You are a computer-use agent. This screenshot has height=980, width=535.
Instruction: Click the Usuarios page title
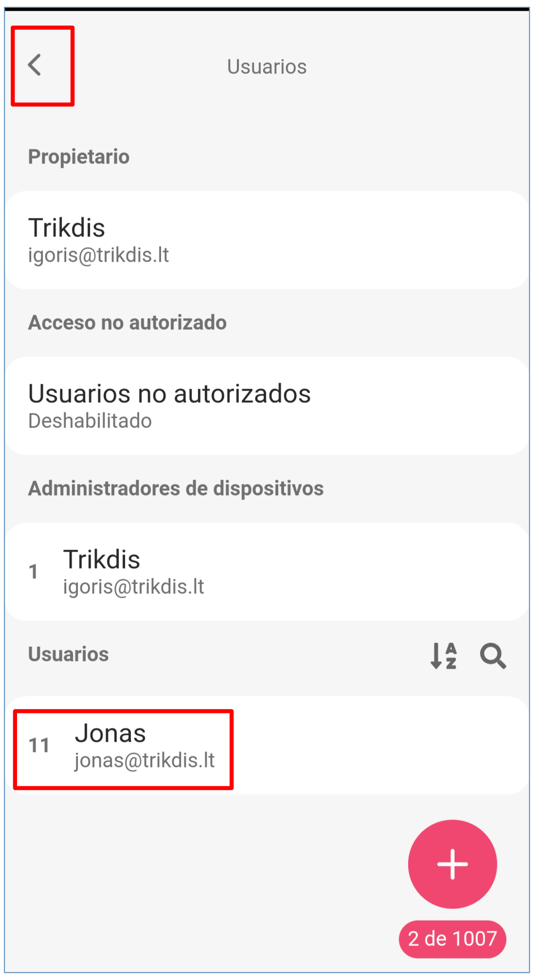267,67
